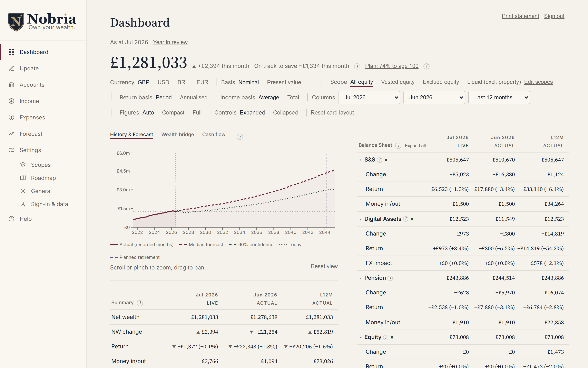
Task: Click Print statement link
Action: click(520, 16)
